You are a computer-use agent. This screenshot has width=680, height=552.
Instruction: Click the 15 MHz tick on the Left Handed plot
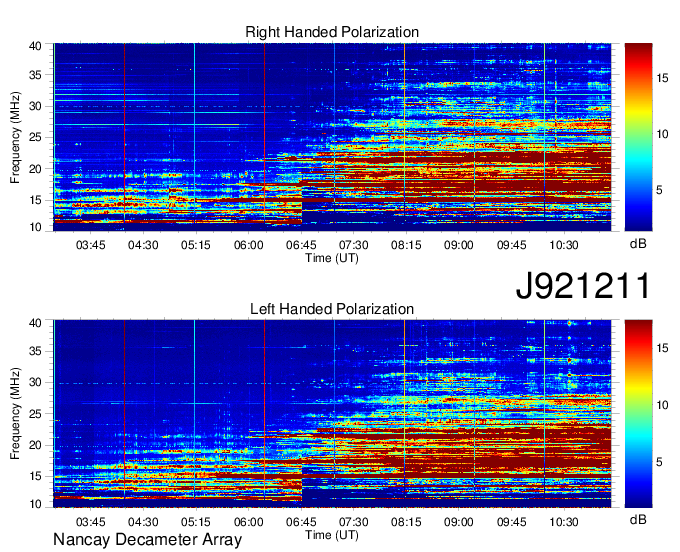point(35,477)
